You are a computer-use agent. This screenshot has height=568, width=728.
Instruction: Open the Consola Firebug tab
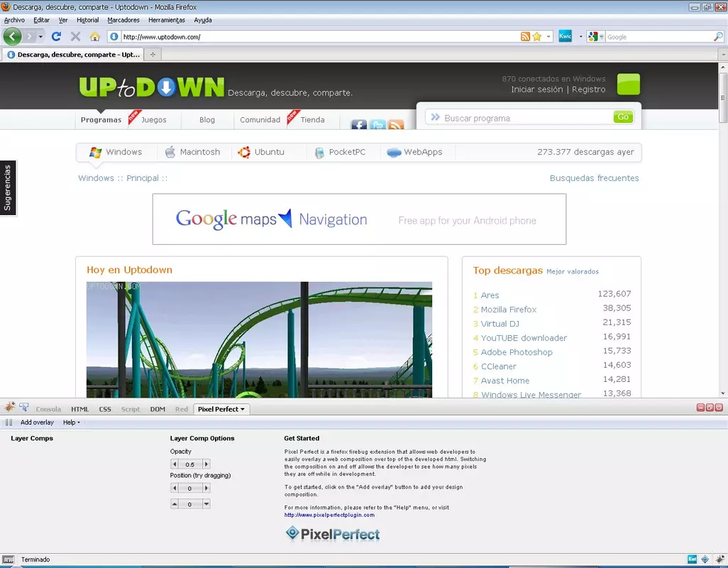point(48,409)
